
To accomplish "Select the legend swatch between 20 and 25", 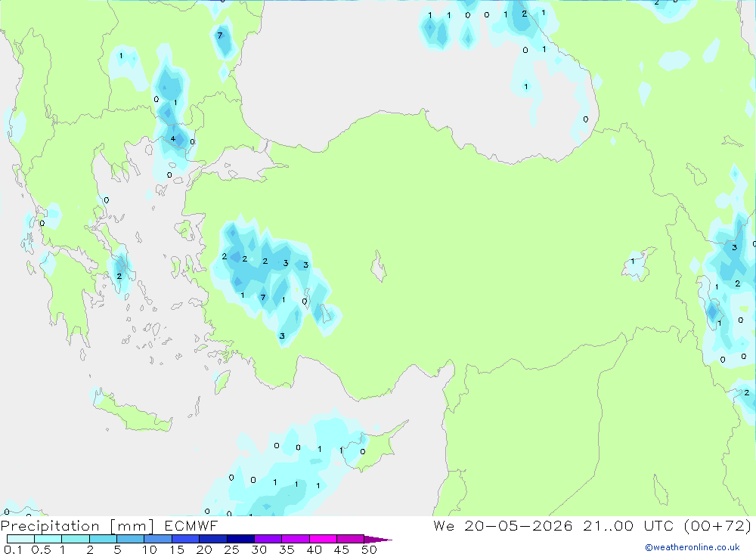I will pyautogui.click(x=213, y=539).
